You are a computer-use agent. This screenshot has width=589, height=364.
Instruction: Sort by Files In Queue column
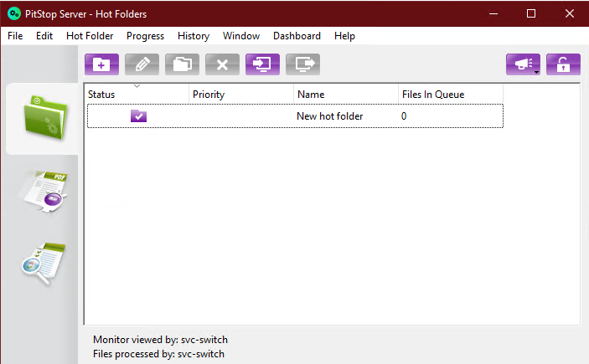[432, 95]
